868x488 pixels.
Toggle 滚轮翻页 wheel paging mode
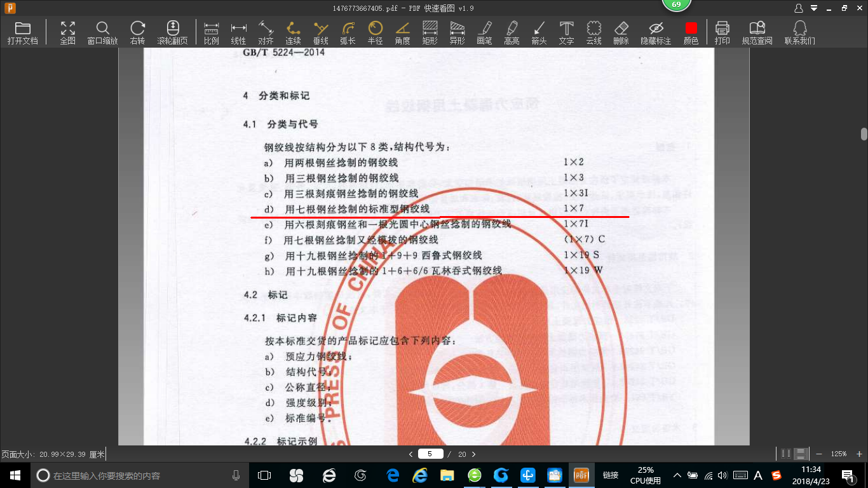(x=172, y=33)
